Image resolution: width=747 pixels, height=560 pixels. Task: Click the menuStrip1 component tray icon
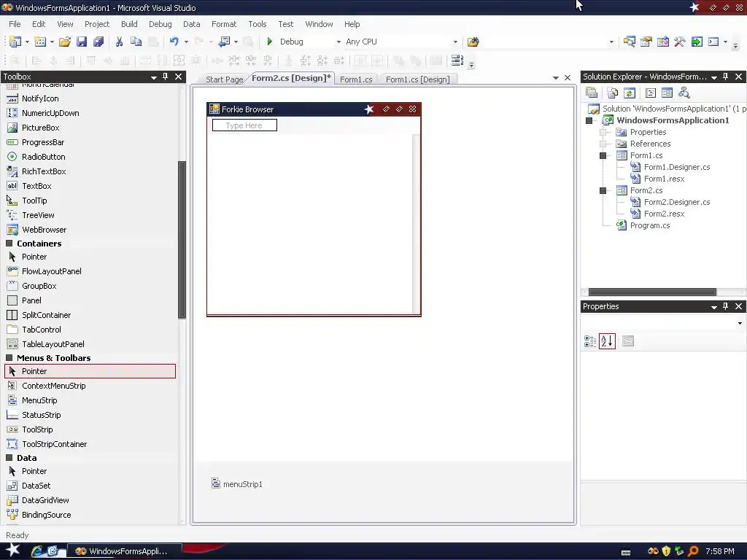click(216, 483)
